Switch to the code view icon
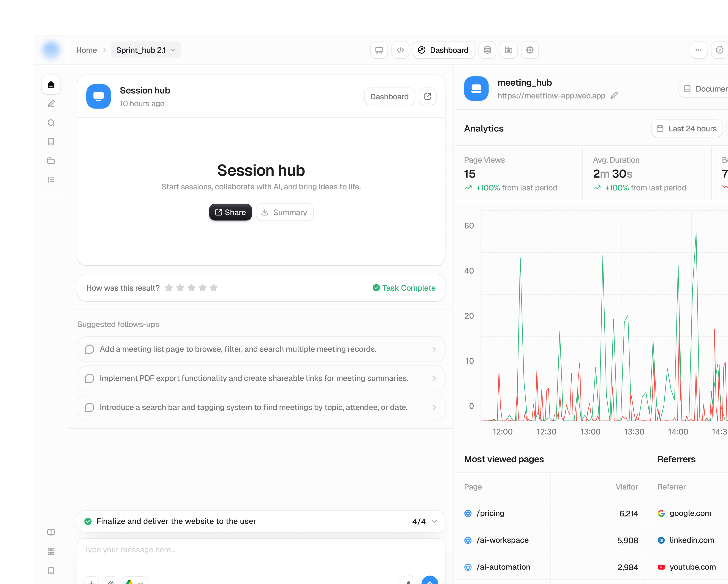 click(400, 50)
